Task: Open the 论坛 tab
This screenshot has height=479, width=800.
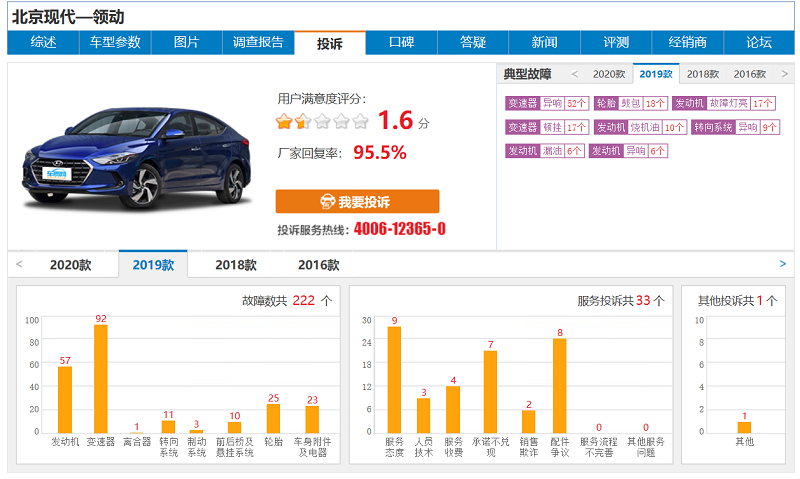Action: click(759, 42)
